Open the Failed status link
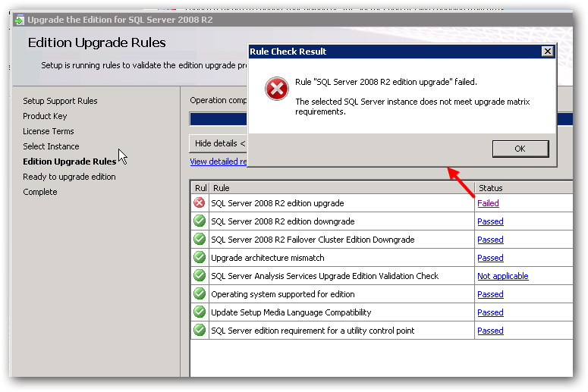Screen dimensions: 588x392 (488, 203)
